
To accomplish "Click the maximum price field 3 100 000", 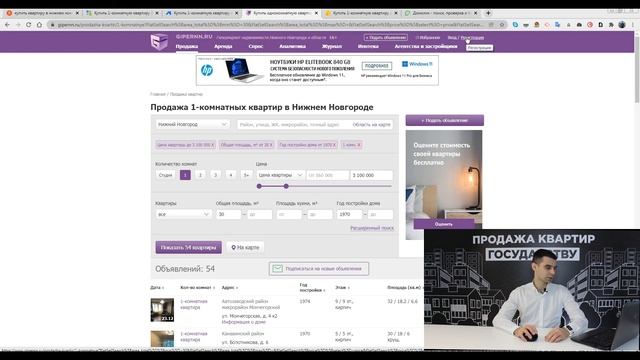I will tap(371, 175).
